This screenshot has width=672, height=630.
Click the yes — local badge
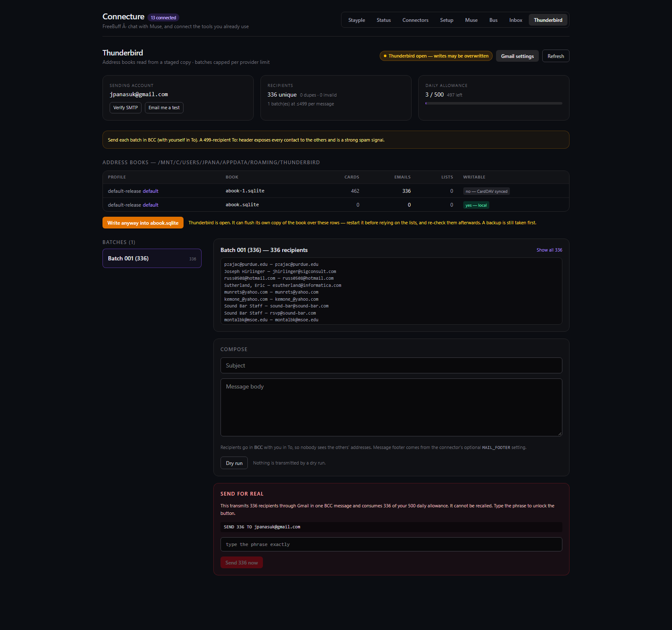[x=476, y=205]
